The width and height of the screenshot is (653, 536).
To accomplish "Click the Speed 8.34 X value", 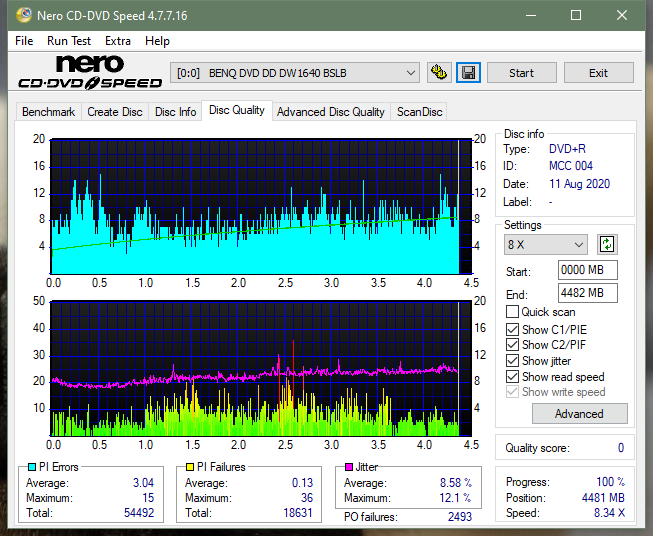I will 609,513.
